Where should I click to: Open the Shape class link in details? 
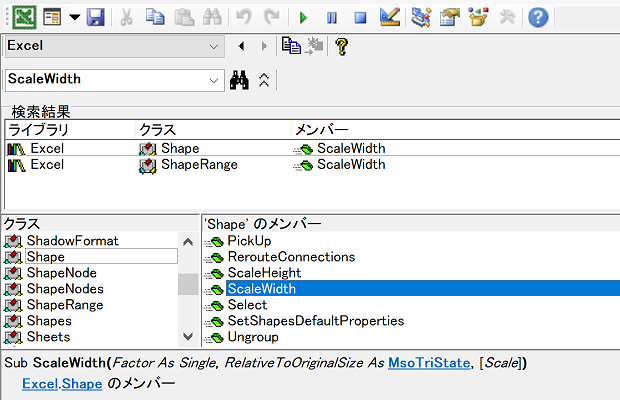pyautogui.click(x=82, y=383)
